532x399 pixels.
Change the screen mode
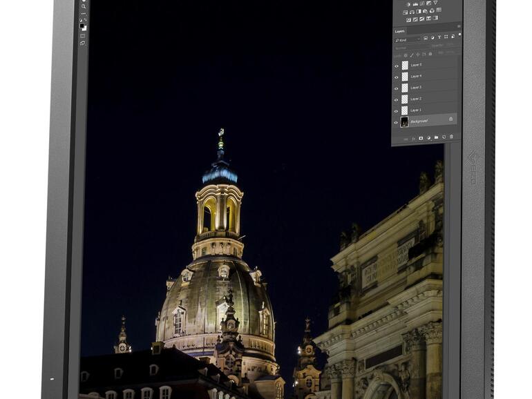click(83, 43)
